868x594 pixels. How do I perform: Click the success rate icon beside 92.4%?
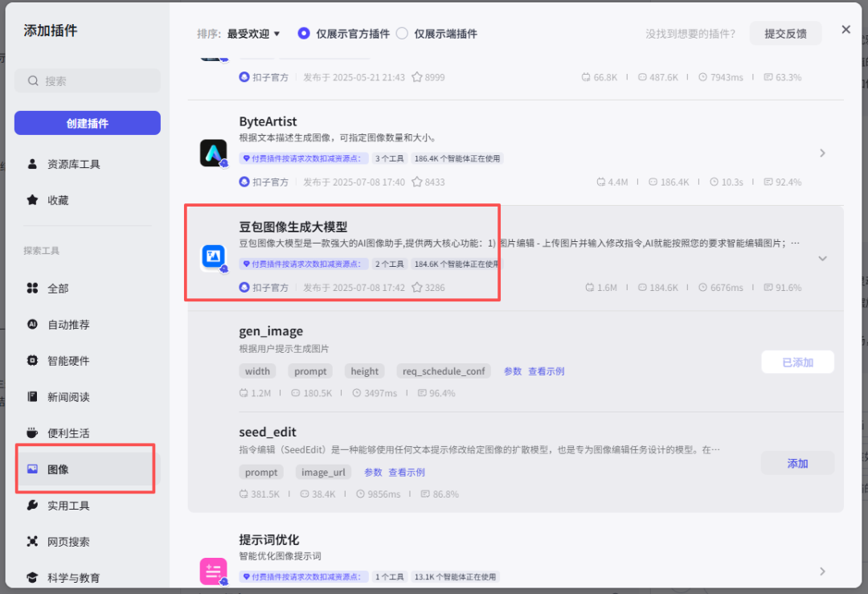[x=768, y=182]
